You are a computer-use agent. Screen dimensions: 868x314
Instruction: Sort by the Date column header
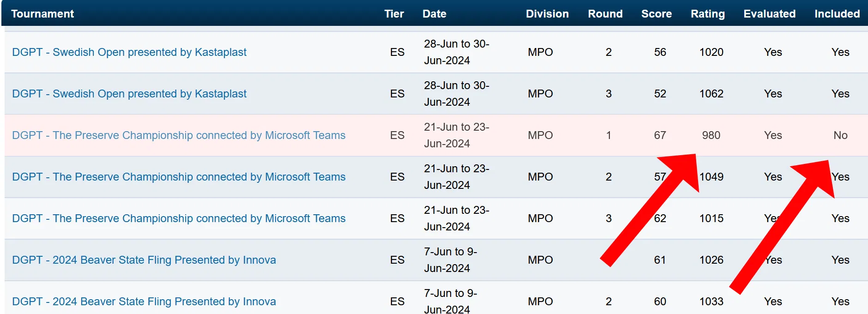[x=434, y=14]
